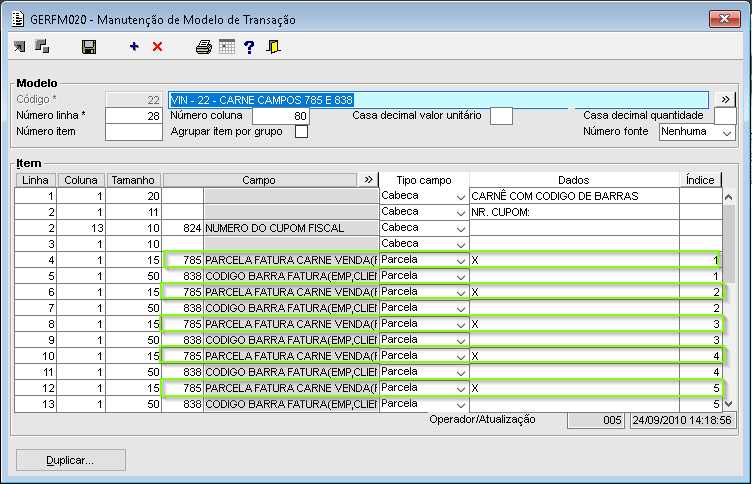
Task: Click the Tamanho column header
Action: pyautogui.click(x=133, y=180)
